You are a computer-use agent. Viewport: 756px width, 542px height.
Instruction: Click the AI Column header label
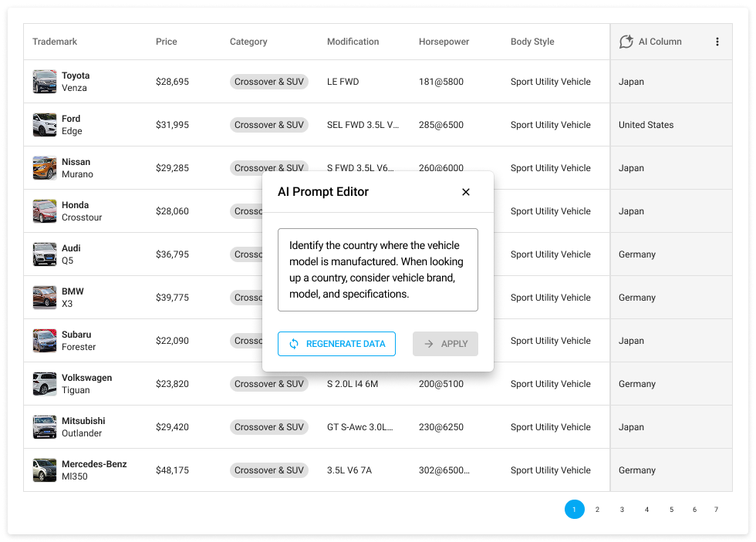click(660, 42)
